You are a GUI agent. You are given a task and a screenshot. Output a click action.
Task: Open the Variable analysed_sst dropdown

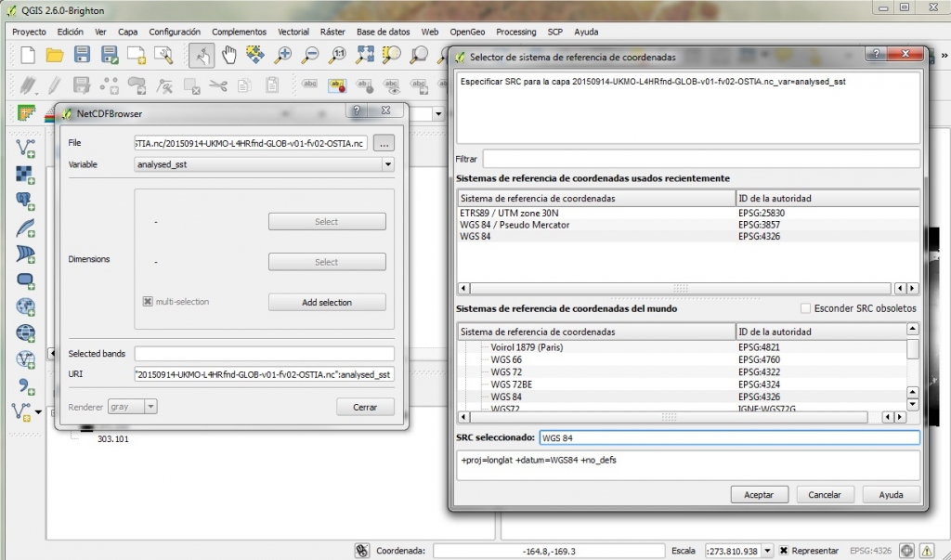387,164
